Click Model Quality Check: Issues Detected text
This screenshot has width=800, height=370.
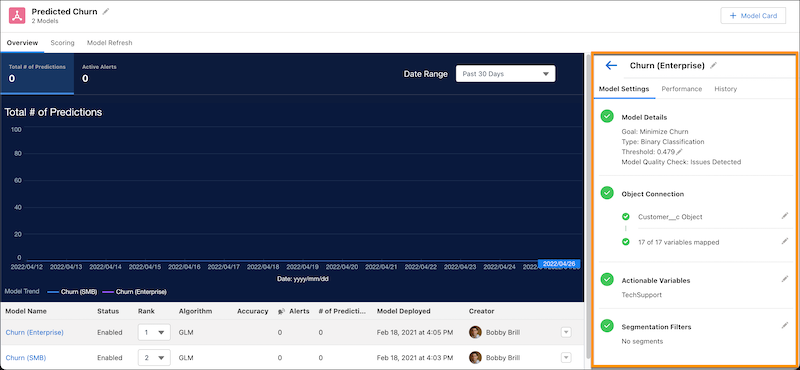tap(681, 162)
